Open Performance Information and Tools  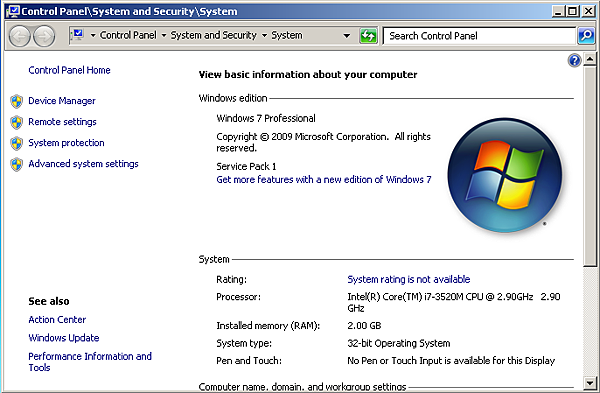click(90, 362)
